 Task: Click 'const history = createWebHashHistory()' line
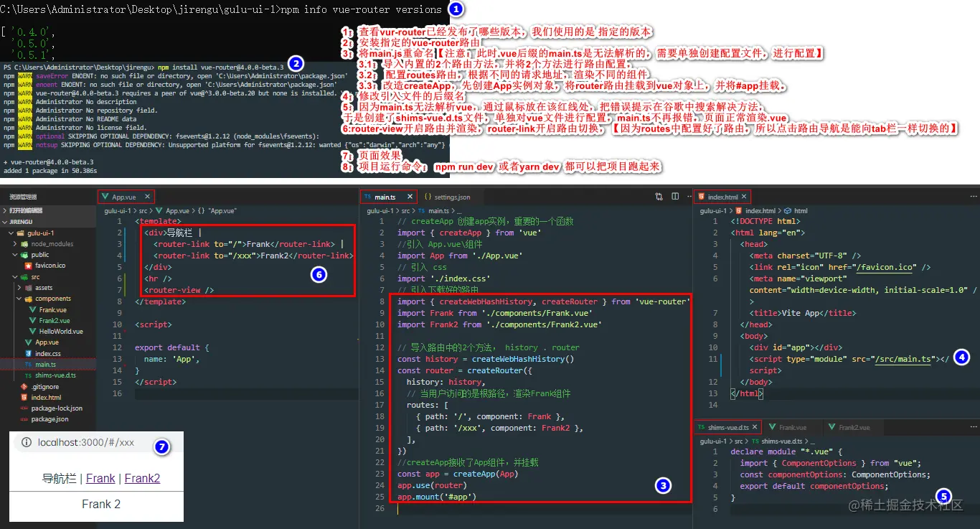[x=486, y=359]
